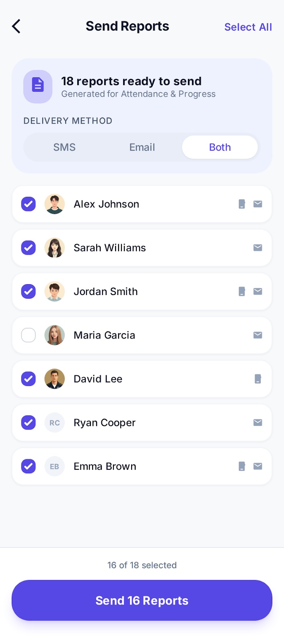Click the phone icon next to David Lee
Screen dimensions: 284x644
tap(257, 379)
